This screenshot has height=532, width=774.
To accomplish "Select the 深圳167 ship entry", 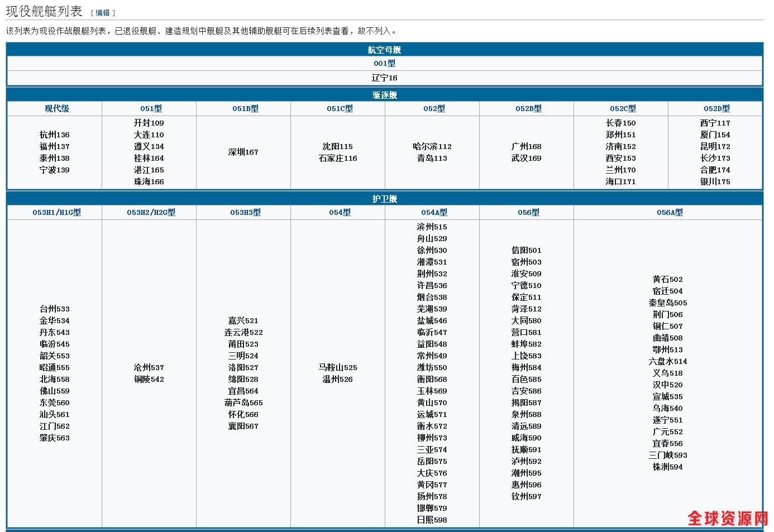I will tap(243, 152).
